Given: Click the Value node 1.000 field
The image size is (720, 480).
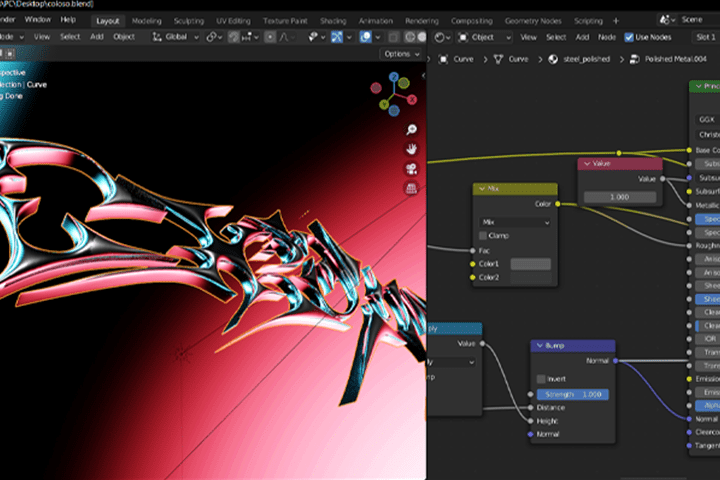Looking at the screenshot, I should click(x=619, y=197).
